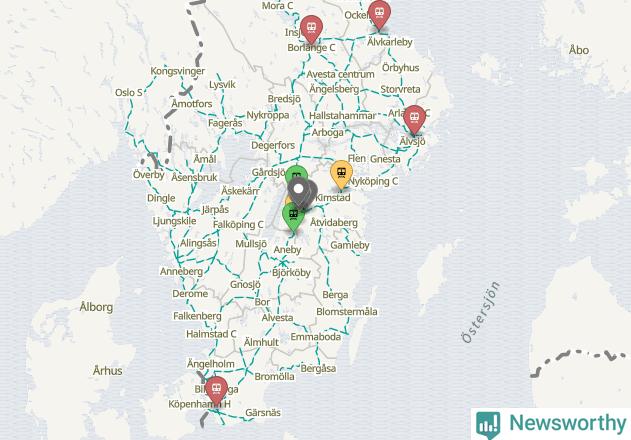Image resolution: width=631 pixels, height=440 pixels.
Task: Open the red train marker above Älvsjö
Action: [414, 119]
